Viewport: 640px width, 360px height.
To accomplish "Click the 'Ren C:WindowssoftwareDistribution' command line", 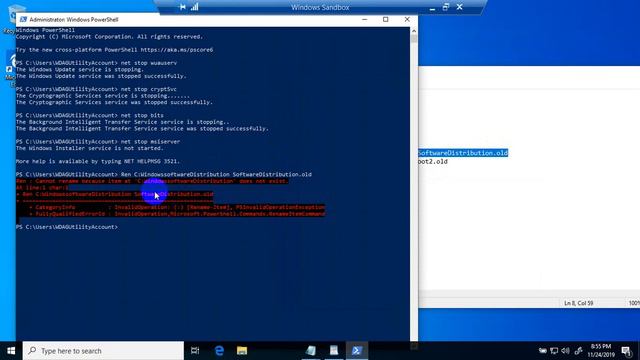I will click(164, 174).
